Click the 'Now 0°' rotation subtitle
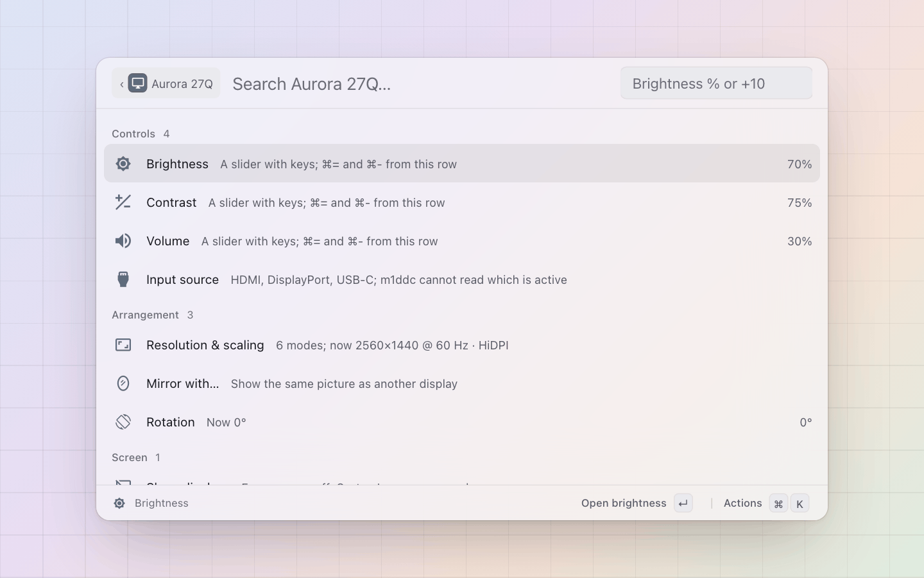The image size is (924, 578). pyautogui.click(x=227, y=422)
